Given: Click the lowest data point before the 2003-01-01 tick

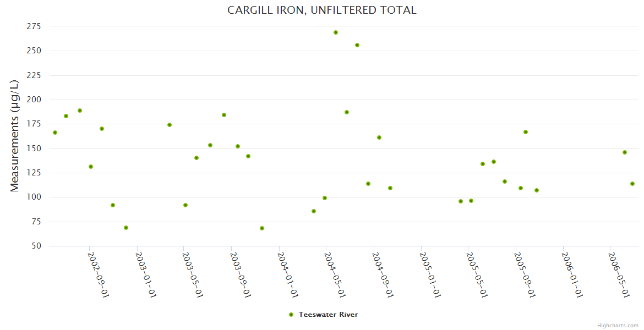Looking at the screenshot, I should click(126, 228).
